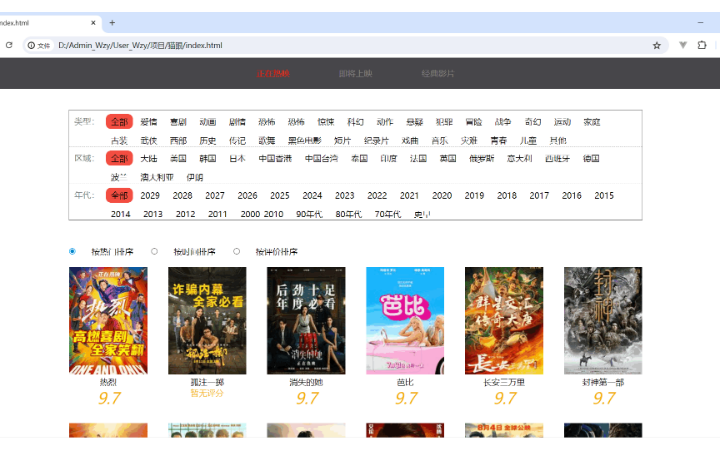Filter by 纪录片 genre

(x=376, y=141)
